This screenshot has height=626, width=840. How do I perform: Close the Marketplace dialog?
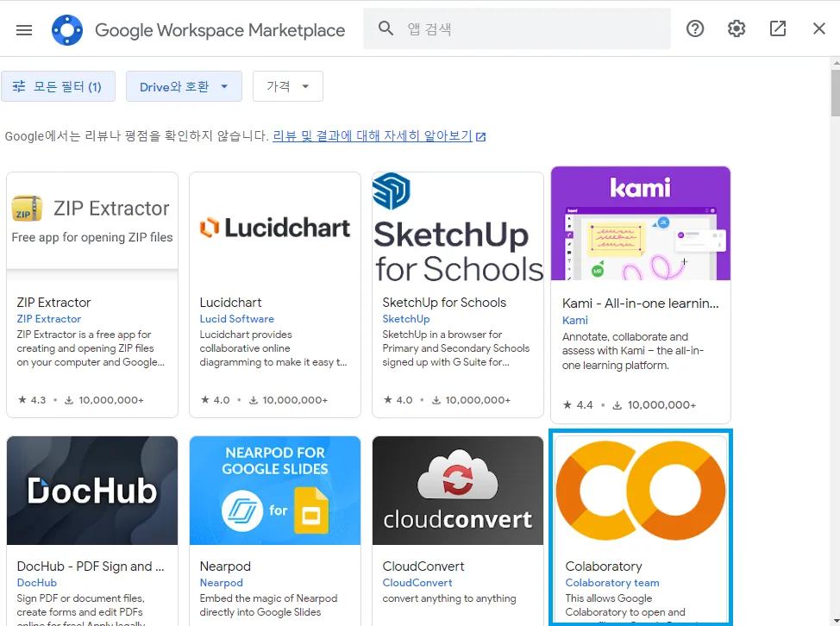point(818,28)
